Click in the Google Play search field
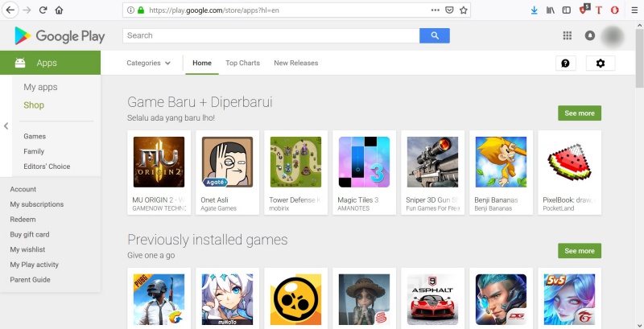The height and width of the screenshot is (329, 644). 271,35
